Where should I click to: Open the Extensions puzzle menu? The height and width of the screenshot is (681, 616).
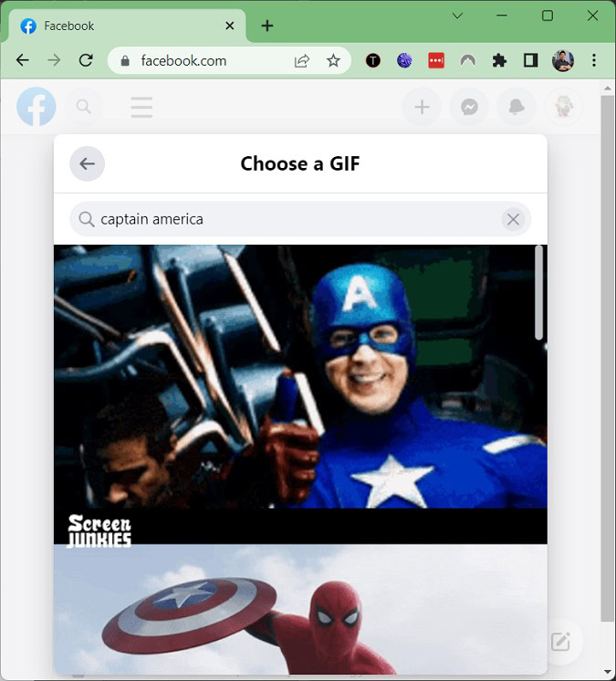click(x=499, y=60)
